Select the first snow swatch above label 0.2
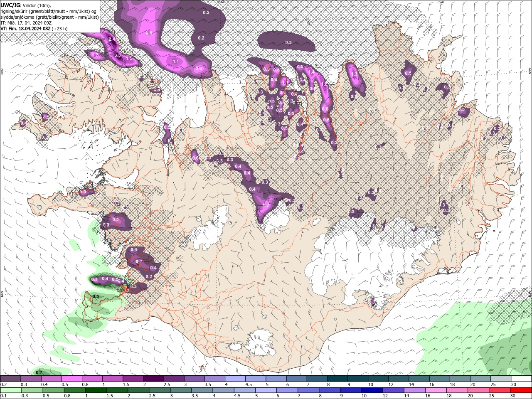Image resolution: width=532 pixels, height=399 pixels. point(11,379)
